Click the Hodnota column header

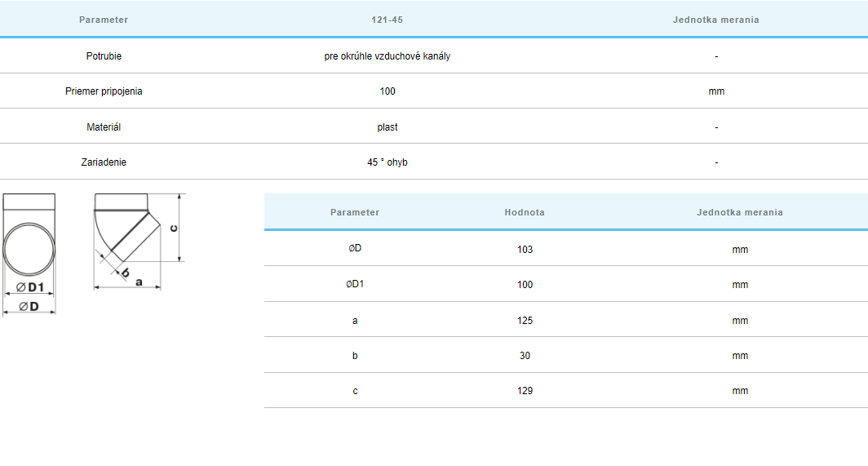[525, 212]
